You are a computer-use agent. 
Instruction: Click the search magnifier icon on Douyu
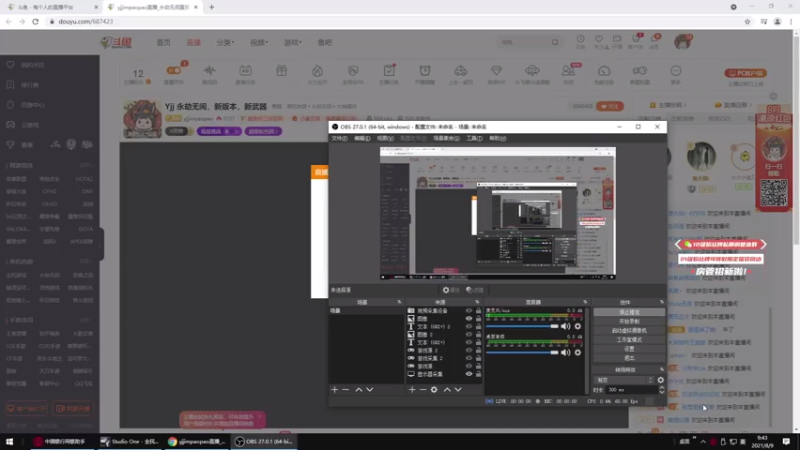pos(555,42)
